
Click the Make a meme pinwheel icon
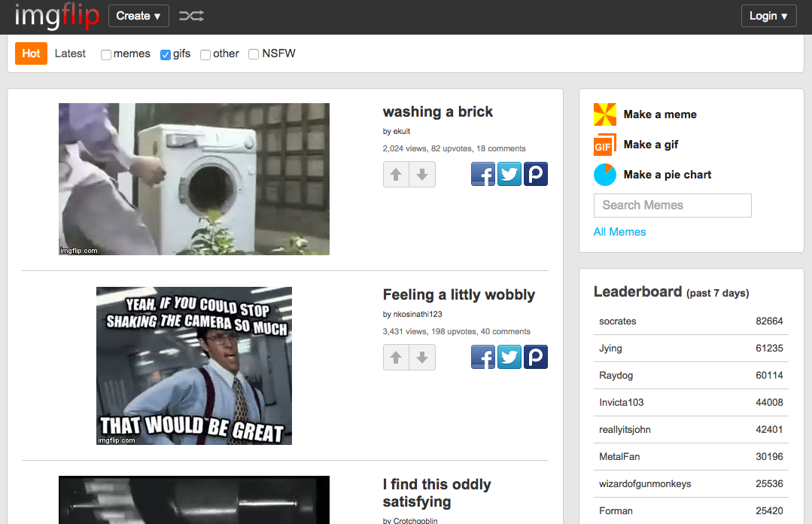click(x=605, y=114)
